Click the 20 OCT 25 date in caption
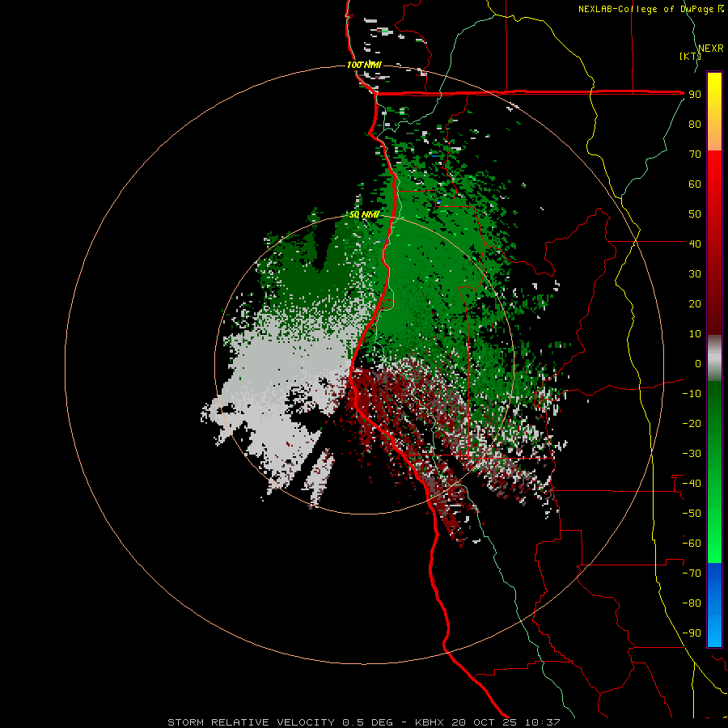Viewport: 728px width, 728px height. (485, 722)
